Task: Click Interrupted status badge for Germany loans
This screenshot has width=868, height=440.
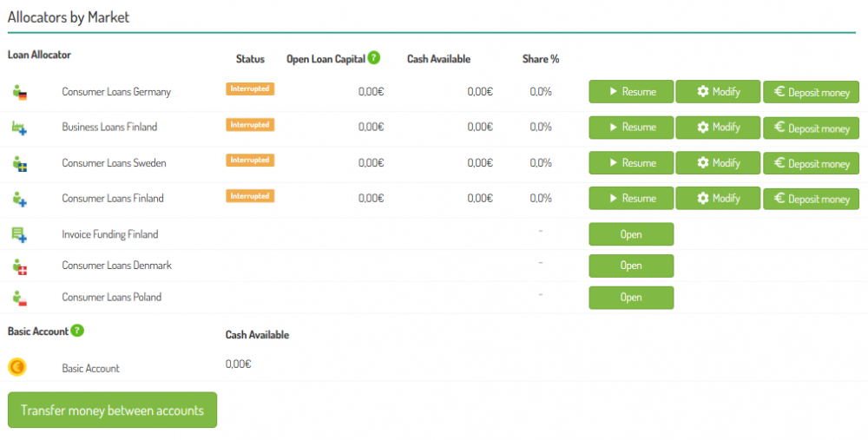Action: [x=250, y=89]
